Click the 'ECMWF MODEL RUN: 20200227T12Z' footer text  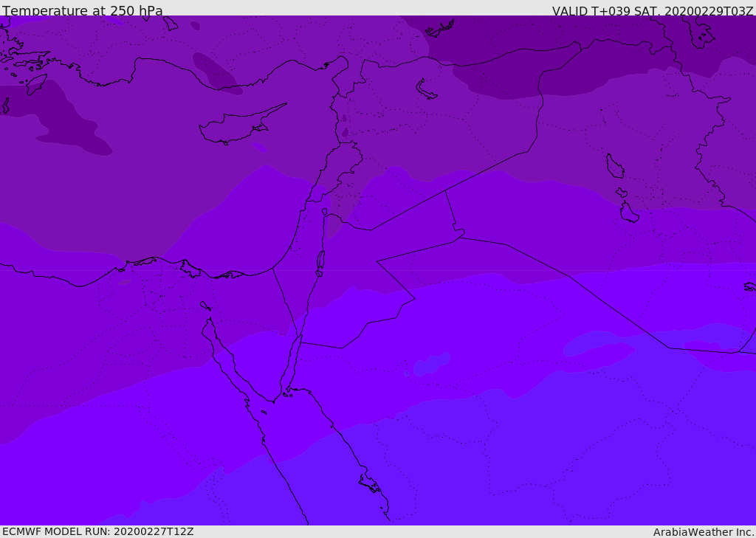(x=98, y=531)
